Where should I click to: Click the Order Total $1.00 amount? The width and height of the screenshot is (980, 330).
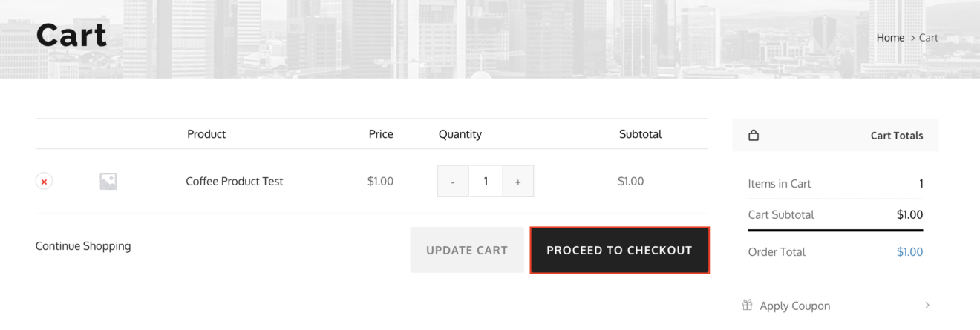click(909, 252)
